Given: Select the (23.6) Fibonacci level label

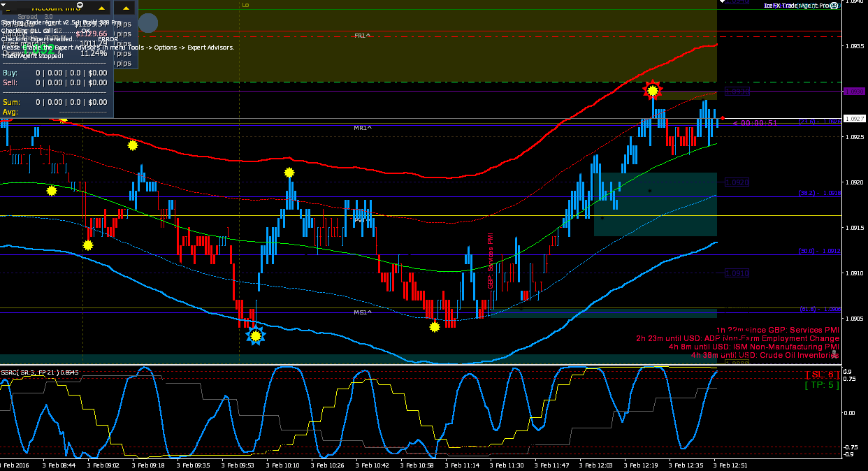Looking at the screenshot, I should [x=820, y=122].
